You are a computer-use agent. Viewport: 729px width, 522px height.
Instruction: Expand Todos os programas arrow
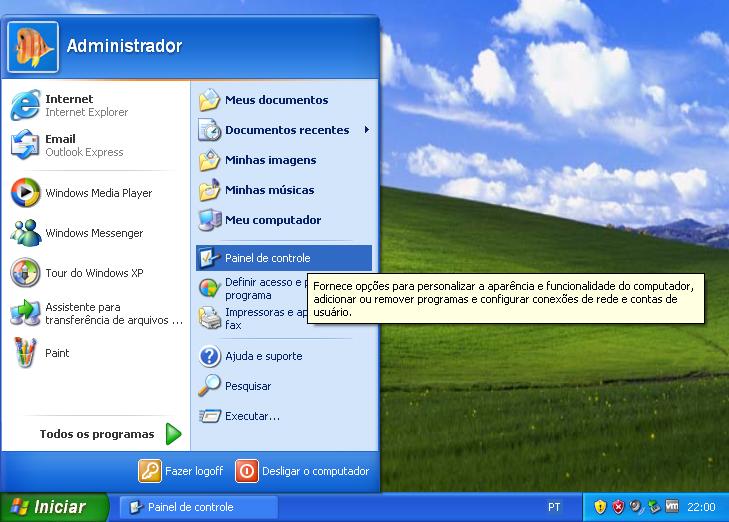click(173, 434)
